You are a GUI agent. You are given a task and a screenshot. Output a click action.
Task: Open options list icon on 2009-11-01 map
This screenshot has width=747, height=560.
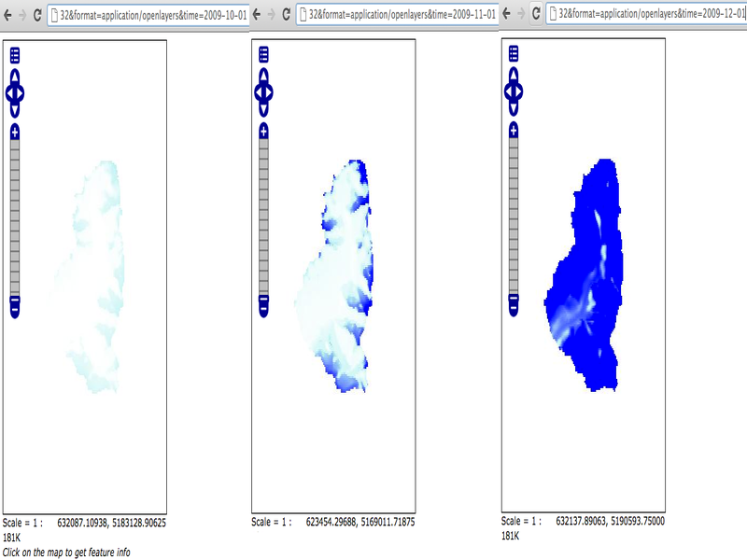coord(263,54)
